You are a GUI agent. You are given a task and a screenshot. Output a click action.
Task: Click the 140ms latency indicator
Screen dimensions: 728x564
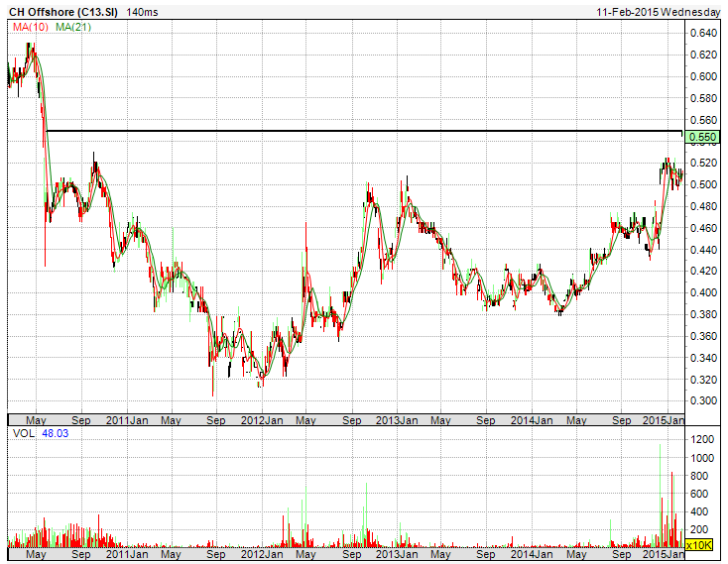click(145, 11)
